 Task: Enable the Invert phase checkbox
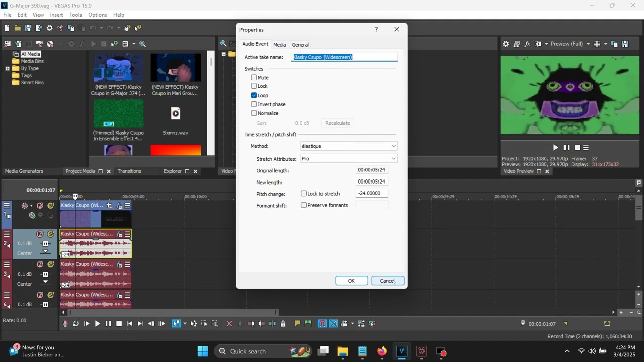pyautogui.click(x=254, y=104)
